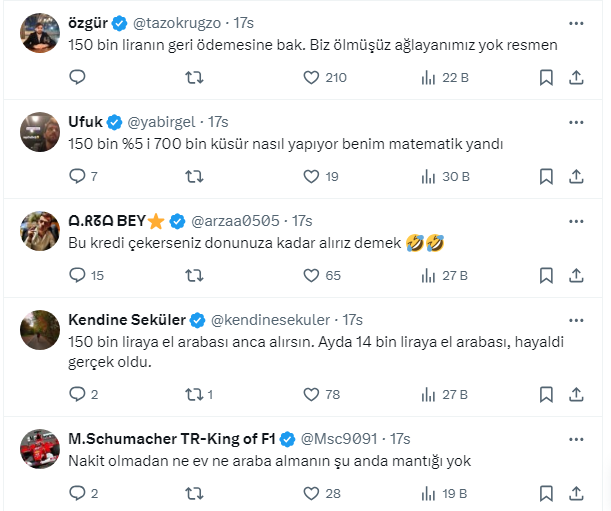Viewport: 611px width, 511px height.
Task: Open M.Schumacher's profile avatar picture
Action: click(40, 449)
